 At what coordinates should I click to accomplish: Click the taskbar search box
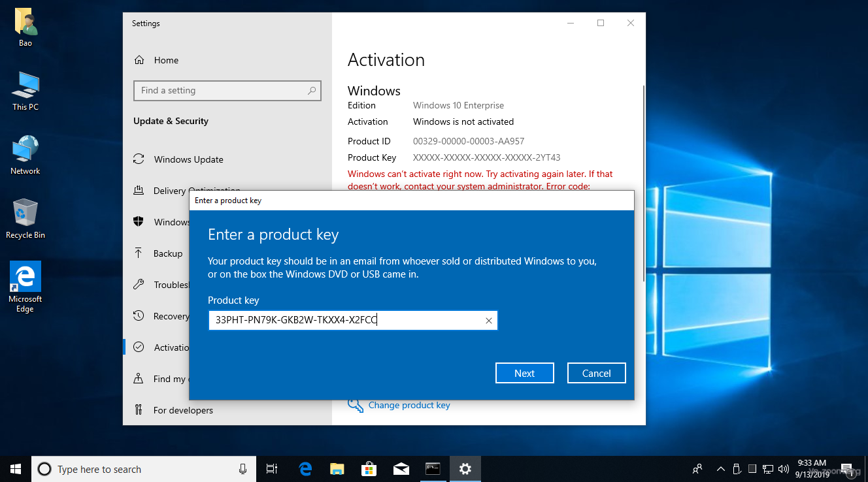click(x=143, y=469)
